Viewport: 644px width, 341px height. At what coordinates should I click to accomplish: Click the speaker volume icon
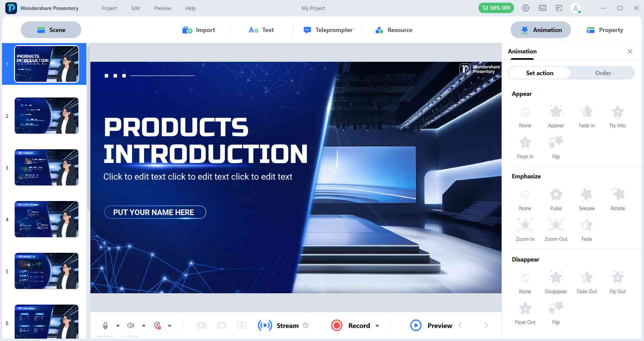coord(130,325)
